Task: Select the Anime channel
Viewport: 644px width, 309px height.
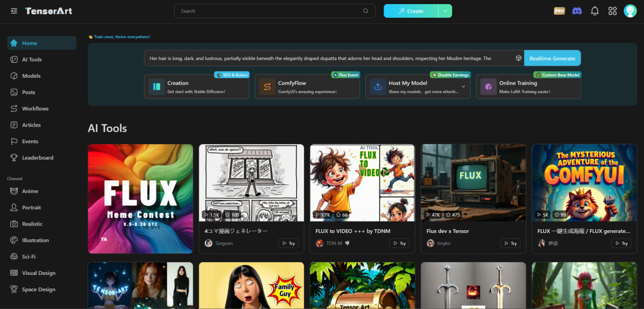Action: click(x=30, y=191)
